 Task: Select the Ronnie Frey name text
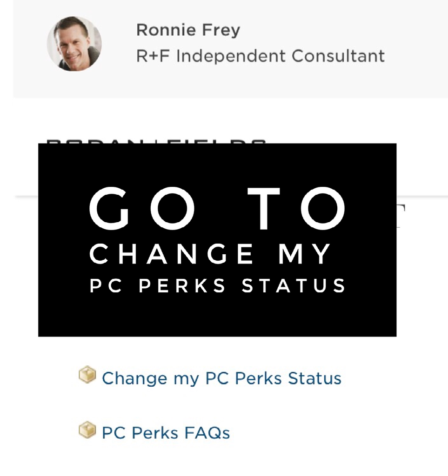tap(188, 30)
